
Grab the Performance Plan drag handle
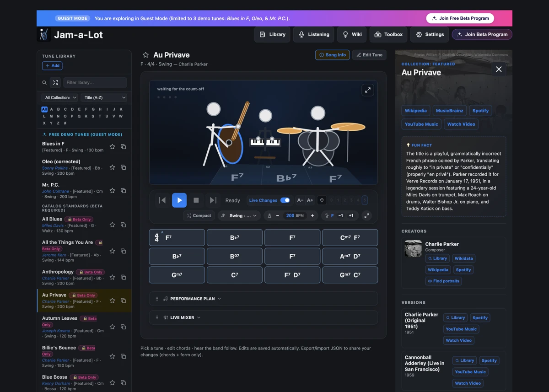(x=157, y=299)
